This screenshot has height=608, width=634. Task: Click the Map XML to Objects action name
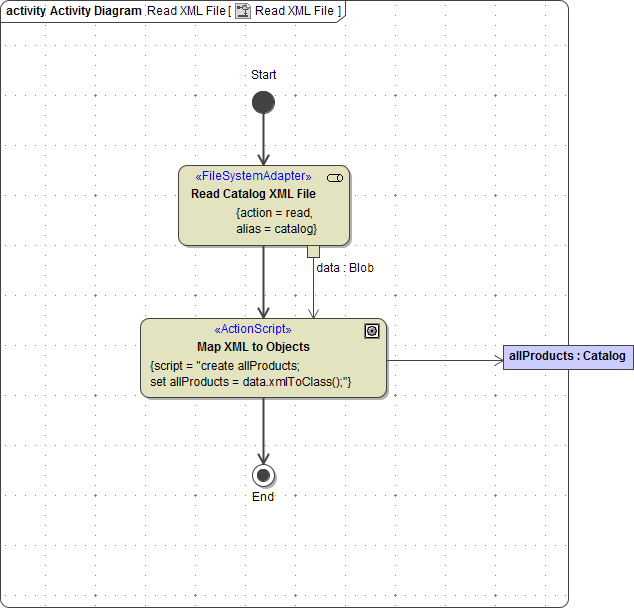click(x=253, y=347)
